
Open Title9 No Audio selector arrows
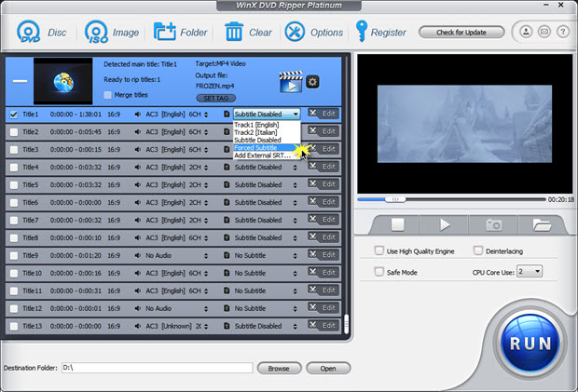click(x=206, y=256)
